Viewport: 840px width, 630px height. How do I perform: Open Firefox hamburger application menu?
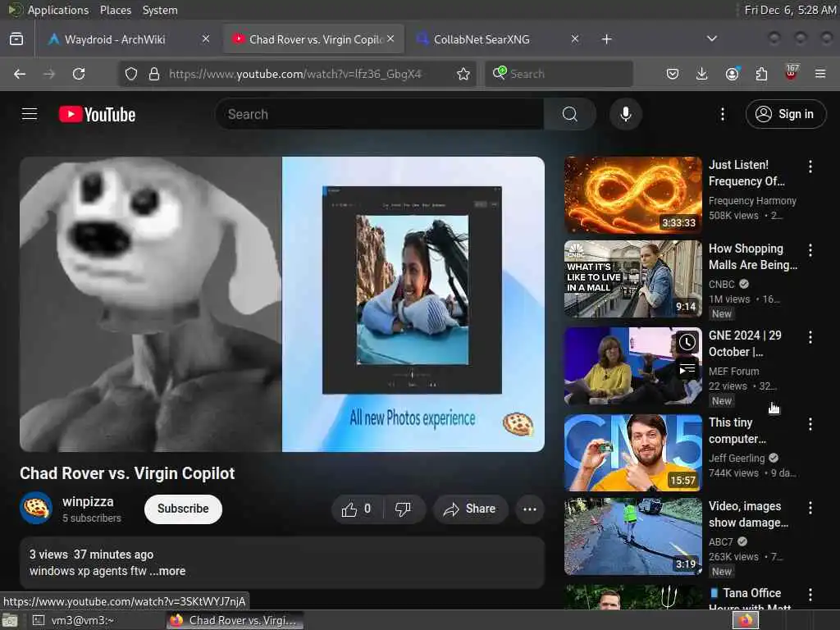point(820,74)
